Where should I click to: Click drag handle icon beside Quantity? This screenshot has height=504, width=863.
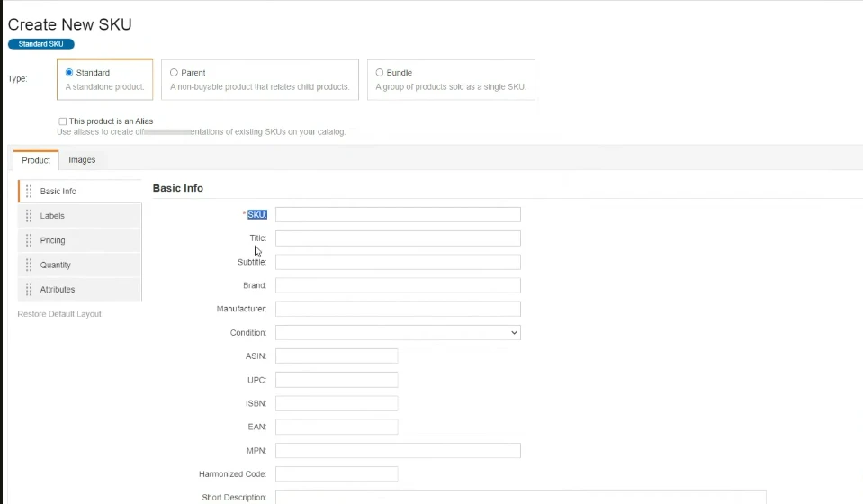(x=29, y=265)
